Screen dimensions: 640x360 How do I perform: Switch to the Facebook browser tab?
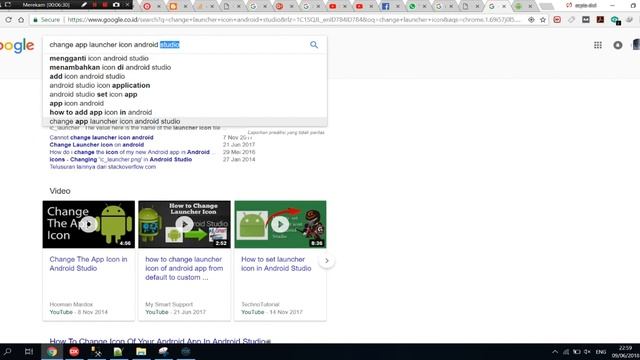point(385,6)
